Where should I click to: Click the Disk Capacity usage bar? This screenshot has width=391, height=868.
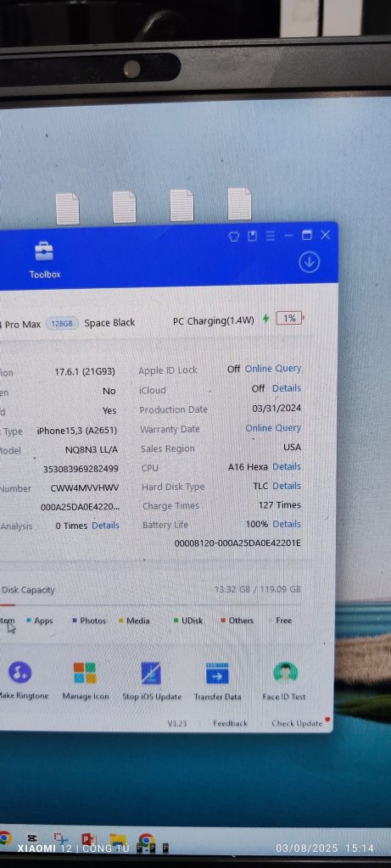151,605
